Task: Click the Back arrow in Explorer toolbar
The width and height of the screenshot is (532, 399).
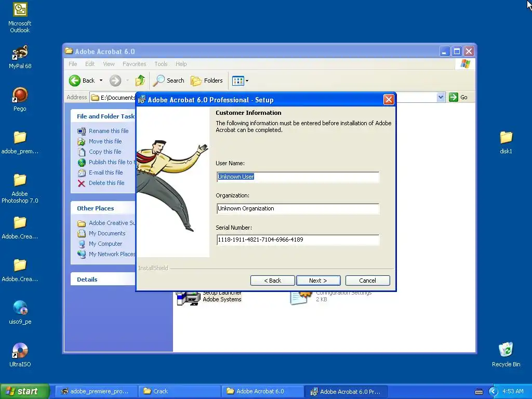Action: (82, 81)
